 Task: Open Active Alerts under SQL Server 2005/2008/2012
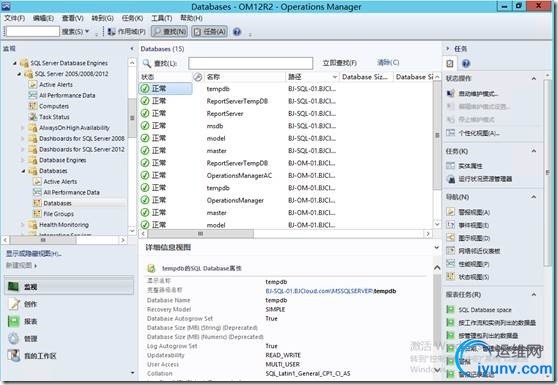[x=56, y=84]
